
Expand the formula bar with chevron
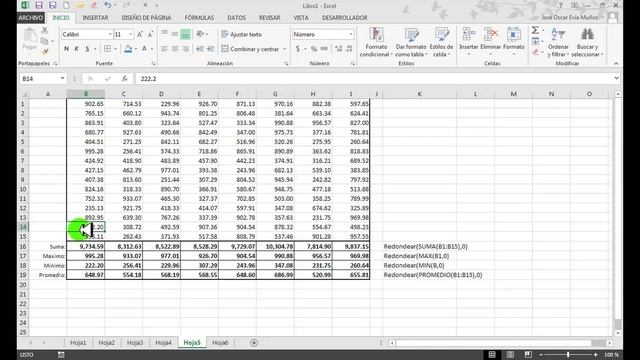(x=616, y=78)
